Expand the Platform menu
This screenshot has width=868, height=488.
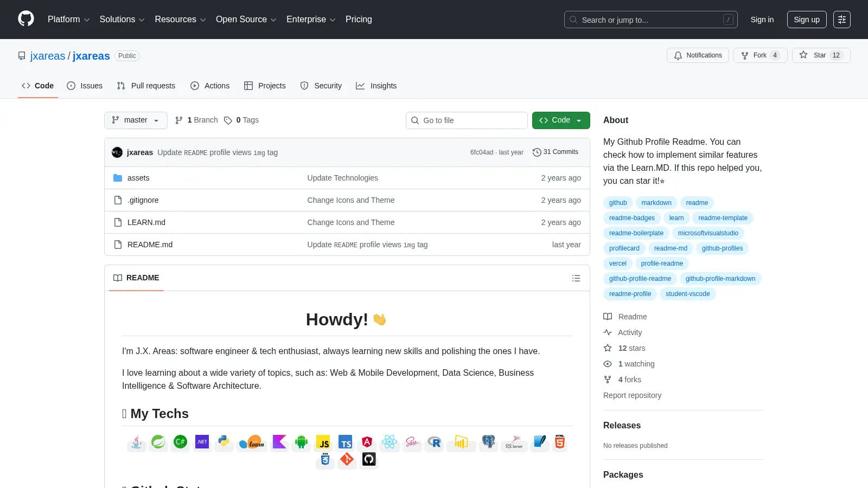68,20
